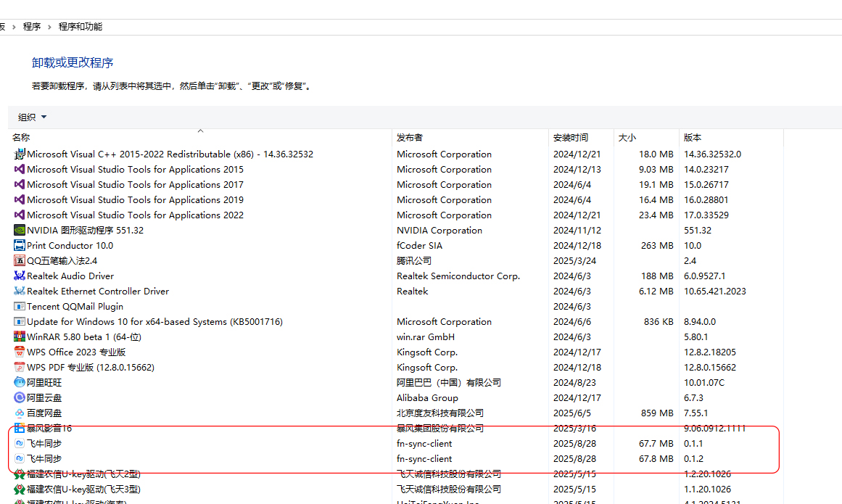Select install date '2025/6/5'
842x504 pixels.
(x=572, y=413)
